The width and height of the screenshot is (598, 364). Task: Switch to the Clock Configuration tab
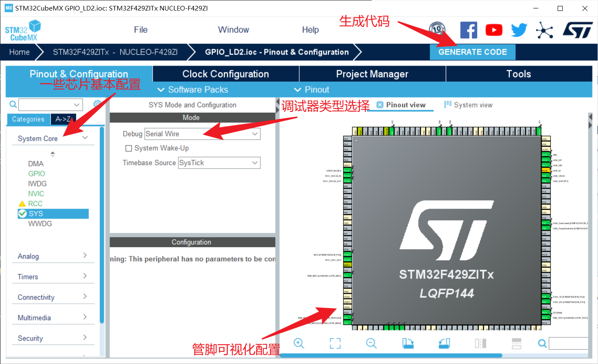point(226,74)
